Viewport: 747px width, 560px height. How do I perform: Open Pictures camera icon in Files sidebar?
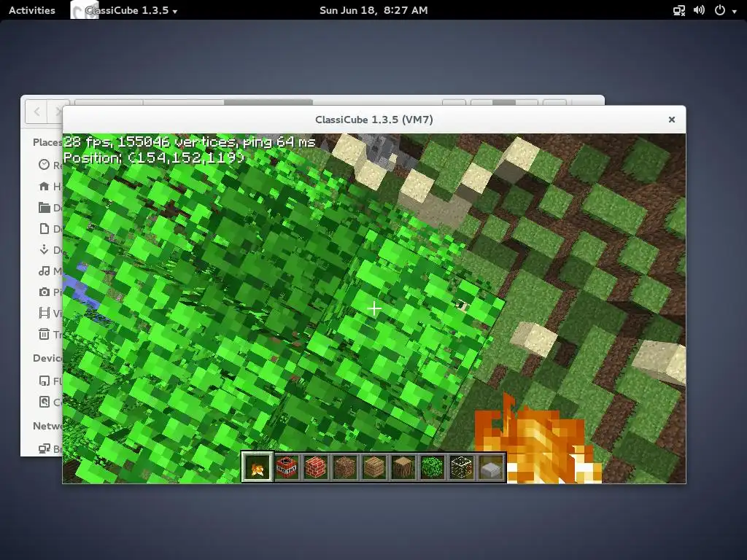(x=50, y=292)
